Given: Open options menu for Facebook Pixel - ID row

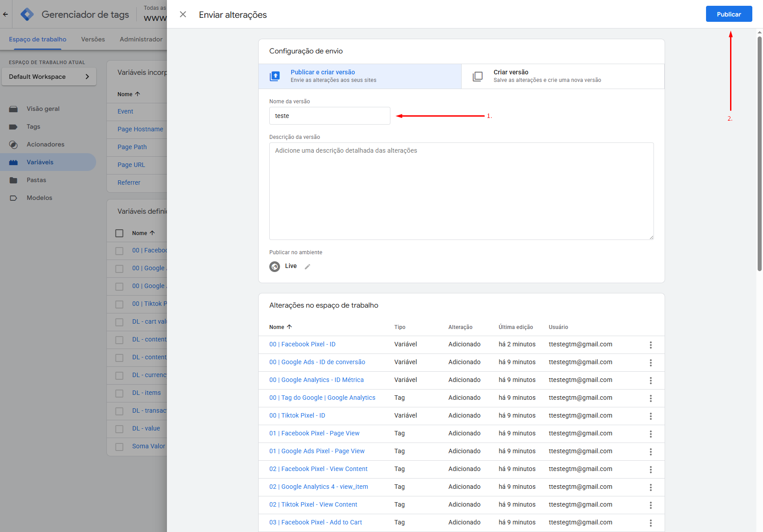Looking at the screenshot, I should [x=650, y=345].
